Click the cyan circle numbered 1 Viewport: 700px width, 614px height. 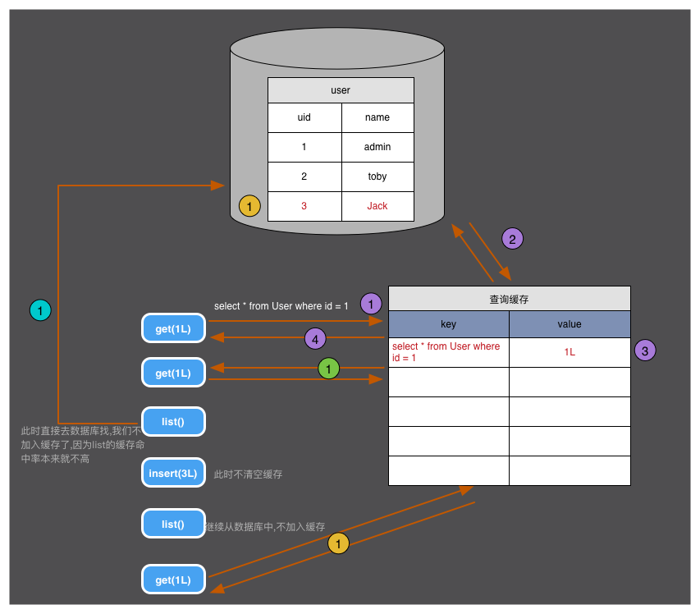click(x=40, y=310)
